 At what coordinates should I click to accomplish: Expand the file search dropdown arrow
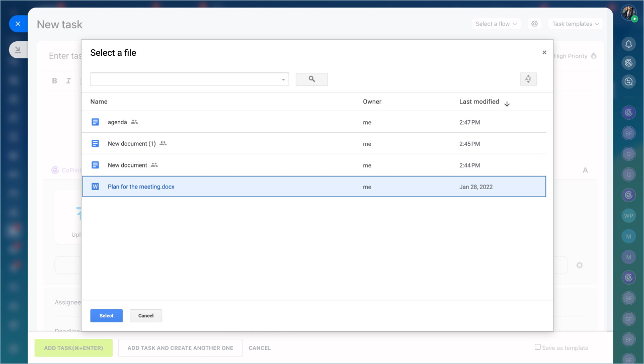point(283,80)
